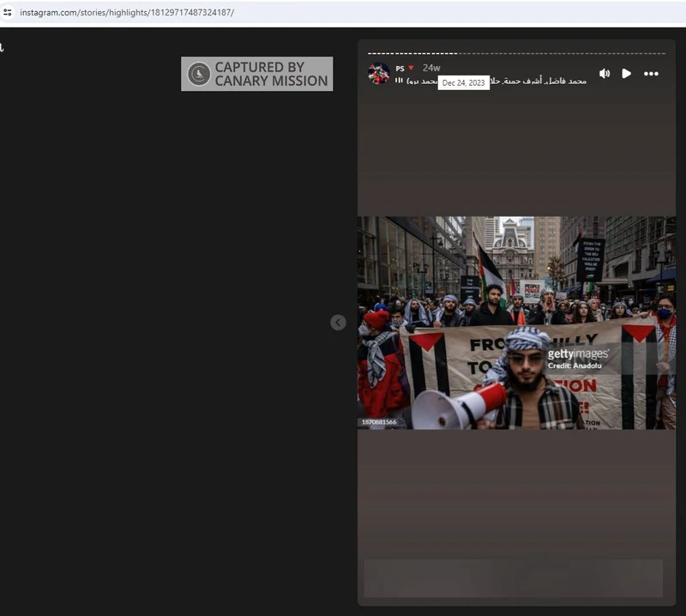Click the Dec 24, 2023 date tooltip
The height and width of the screenshot is (616, 686).
[464, 83]
